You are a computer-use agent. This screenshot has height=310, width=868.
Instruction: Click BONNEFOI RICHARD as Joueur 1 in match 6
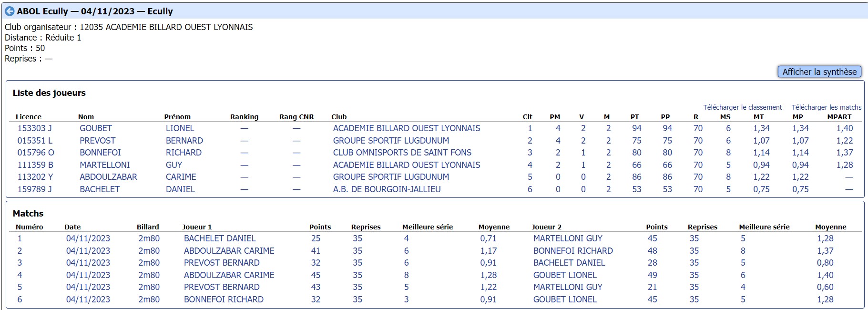224,300
